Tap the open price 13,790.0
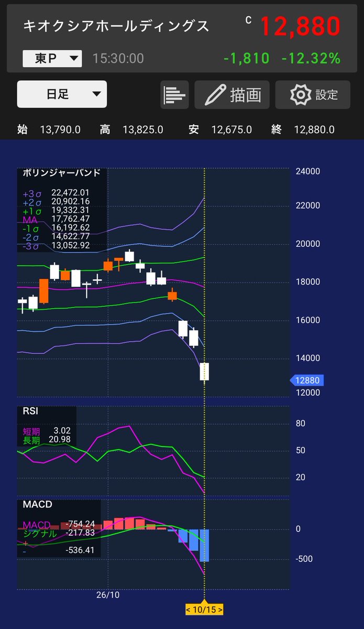This screenshot has width=364, height=629. tap(60, 129)
